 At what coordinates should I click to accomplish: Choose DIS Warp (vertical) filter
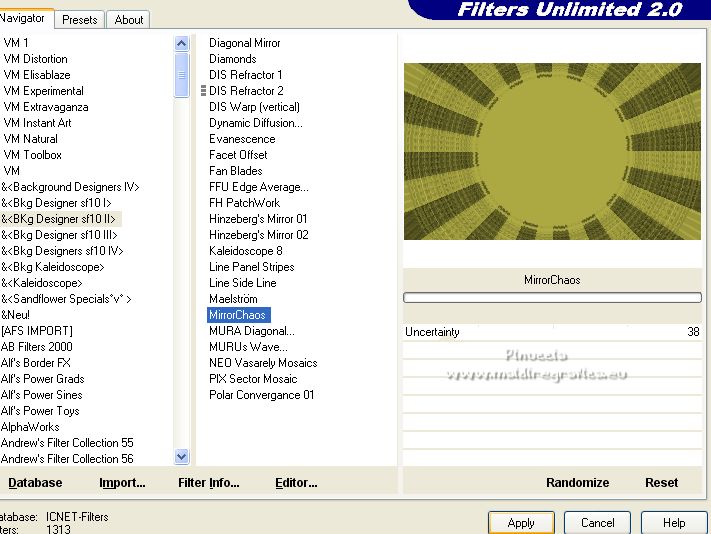pos(254,107)
